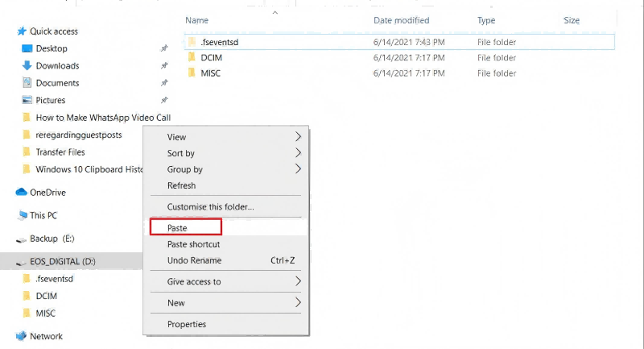Select Undo Rename in context menu
This screenshot has width=644, height=349.
[194, 260]
